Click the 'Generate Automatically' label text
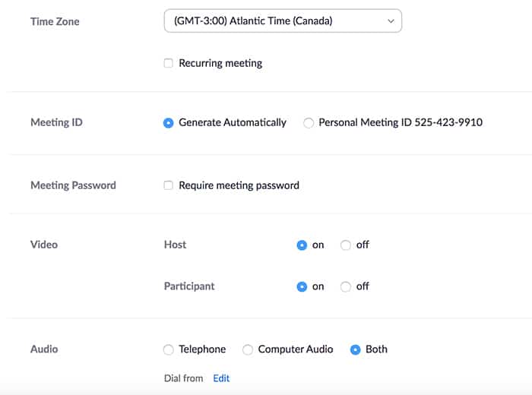 point(233,122)
